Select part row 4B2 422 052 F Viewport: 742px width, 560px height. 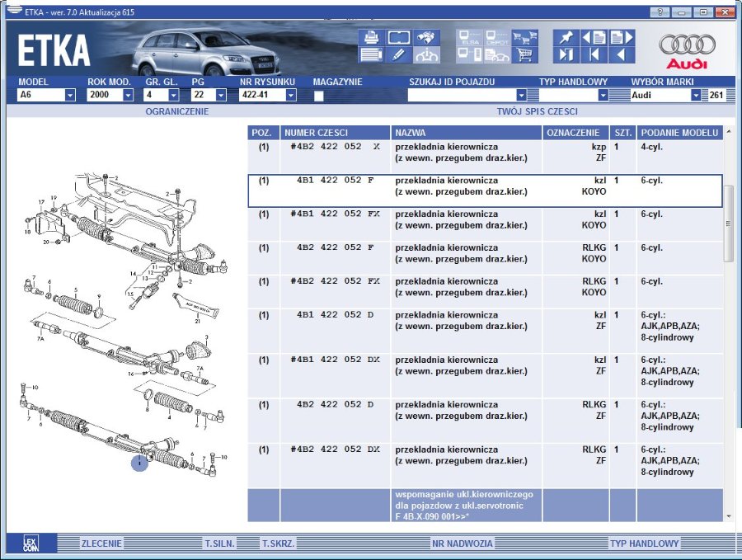[485, 257]
